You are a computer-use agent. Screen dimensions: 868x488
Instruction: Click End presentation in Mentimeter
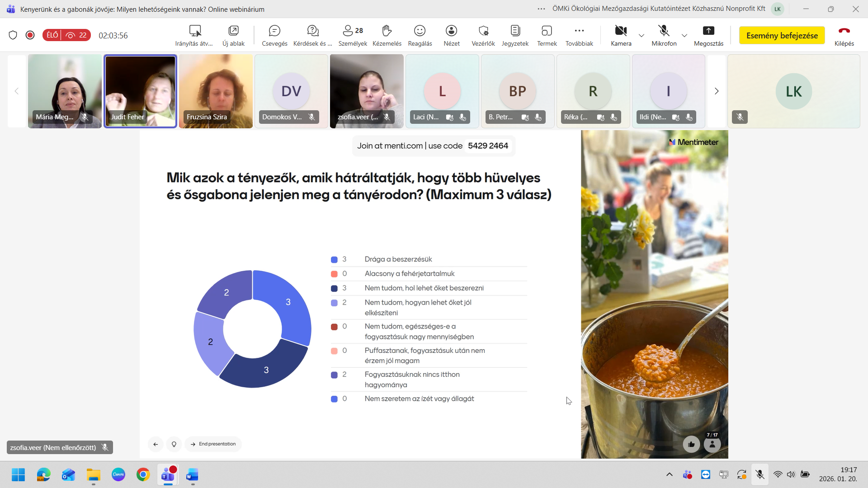(x=213, y=444)
